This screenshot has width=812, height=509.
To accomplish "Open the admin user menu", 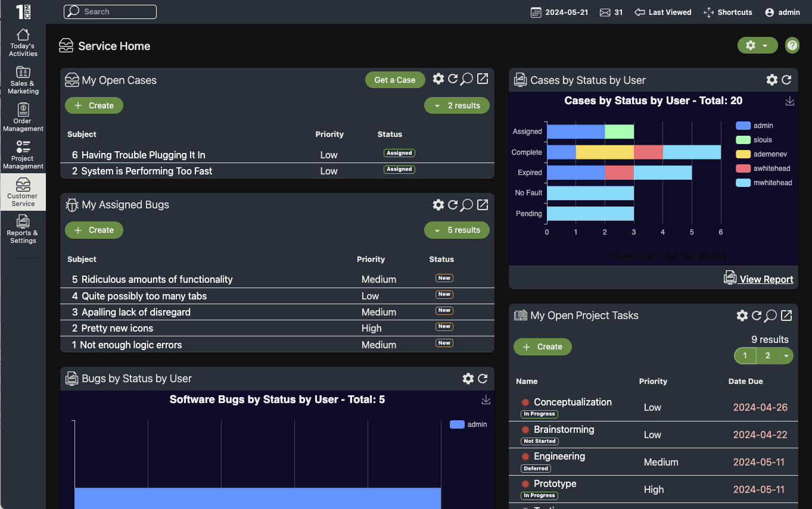I will pyautogui.click(x=782, y=12).
